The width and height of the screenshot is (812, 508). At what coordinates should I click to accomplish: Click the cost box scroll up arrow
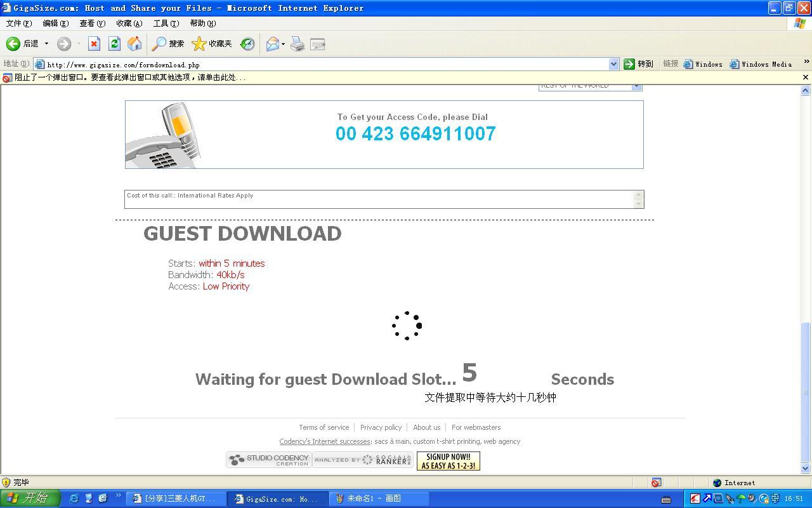pos(638,195)
